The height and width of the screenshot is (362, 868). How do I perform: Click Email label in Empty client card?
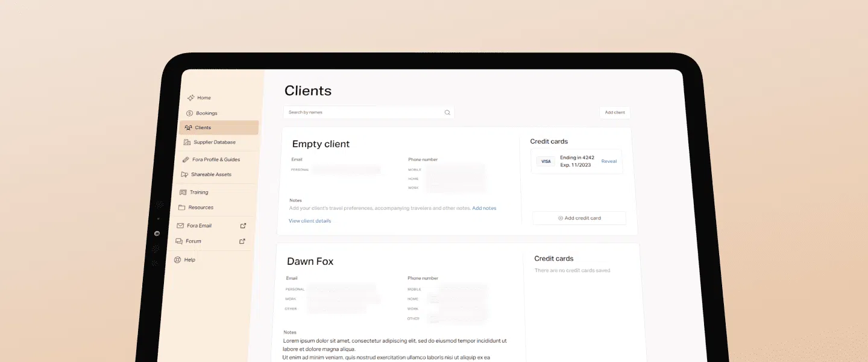click(297, 159)
